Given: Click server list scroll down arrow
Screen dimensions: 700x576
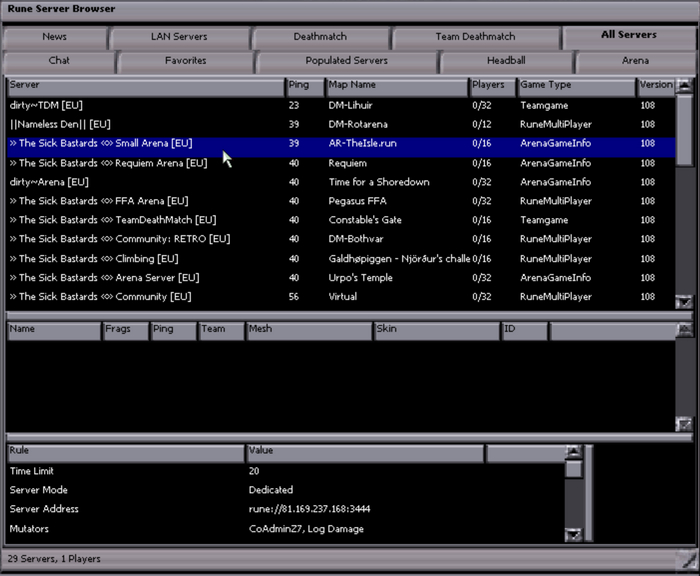Looking at the screenshot, I should pyautogui.click(x=684, y=302).
